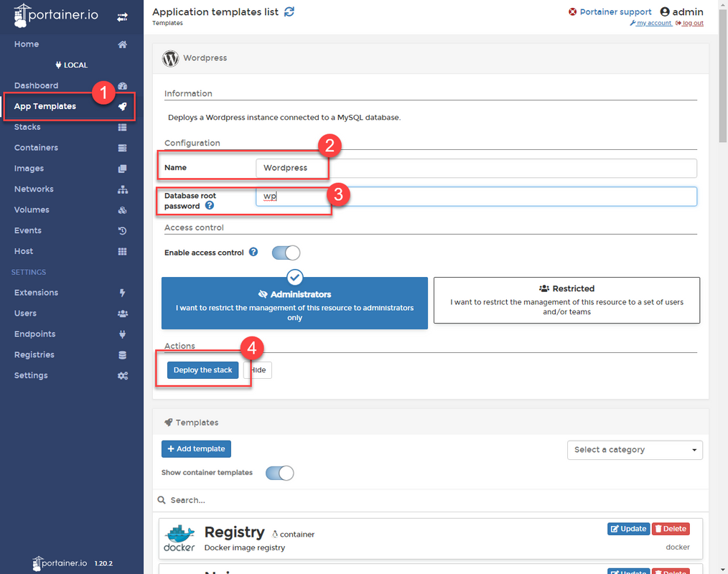
Task: Open Volumes in the sidebar
Action: (x=32, y=210)
